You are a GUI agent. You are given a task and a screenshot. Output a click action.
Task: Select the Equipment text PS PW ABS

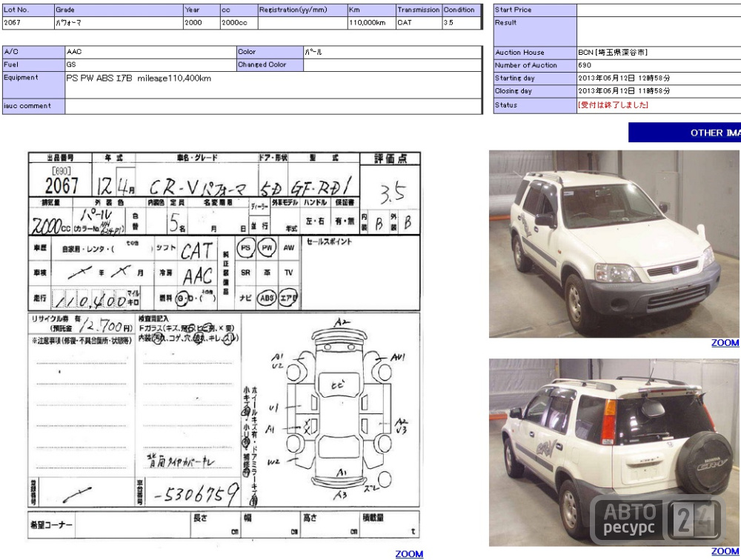coord(90,79)
